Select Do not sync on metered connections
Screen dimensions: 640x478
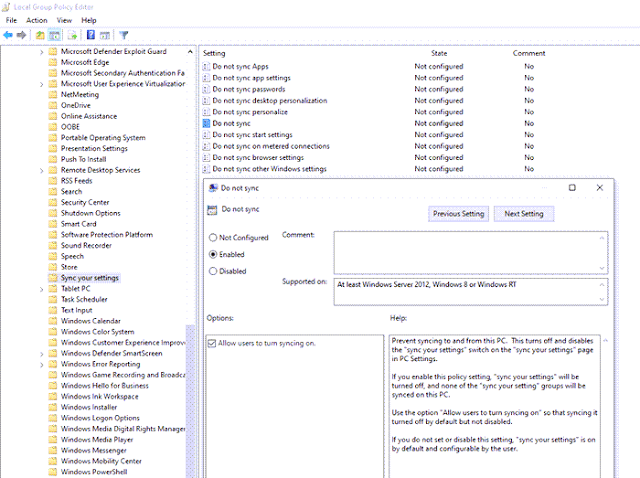[x=271, y=146]
